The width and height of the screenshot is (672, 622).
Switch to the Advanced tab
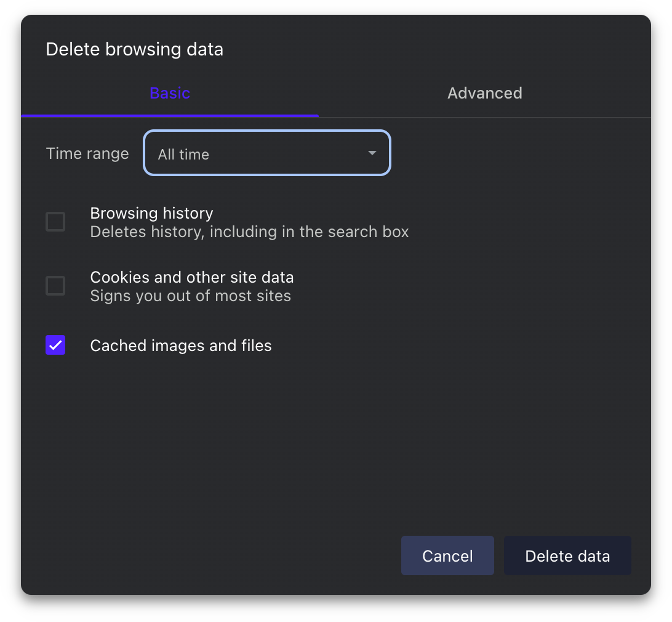coord(484,93)
